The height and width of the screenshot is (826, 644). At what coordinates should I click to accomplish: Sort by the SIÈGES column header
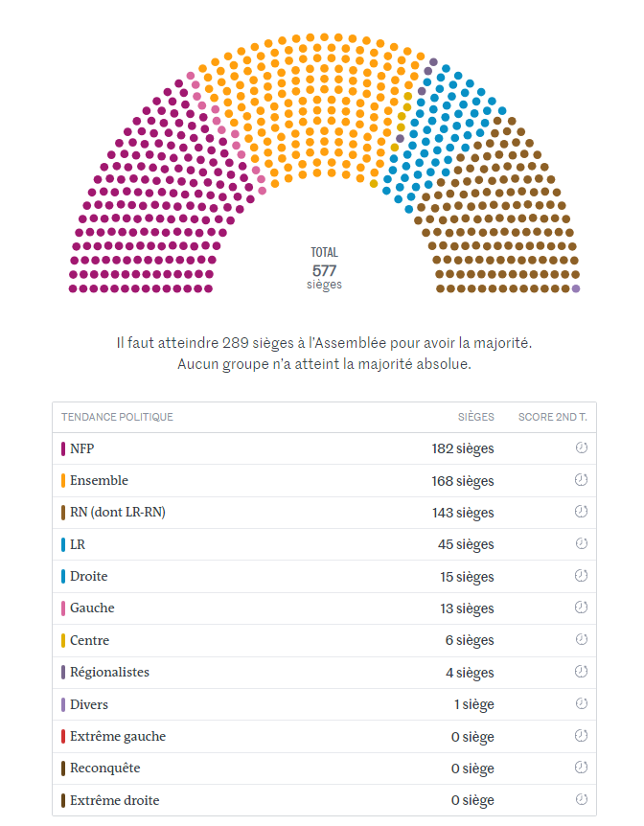pos(476,417)
